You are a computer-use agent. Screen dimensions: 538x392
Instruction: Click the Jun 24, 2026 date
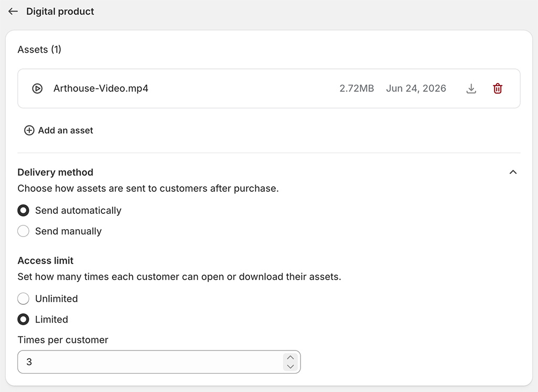coord(416,89)
